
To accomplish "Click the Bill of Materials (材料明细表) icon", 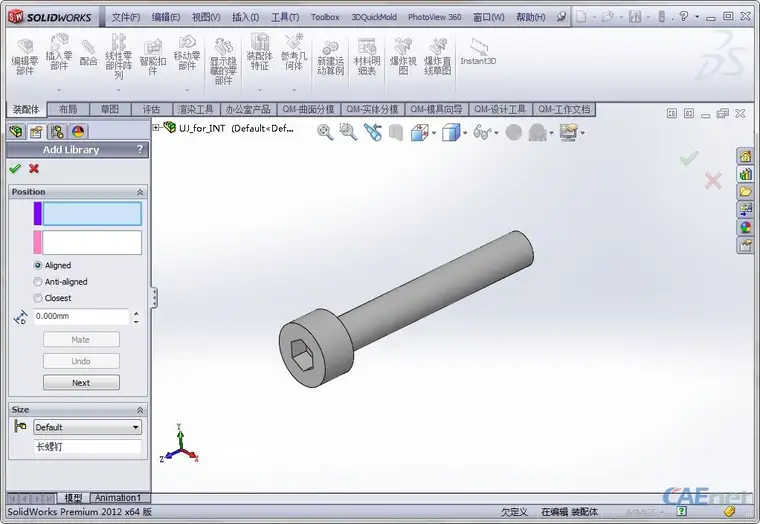I will [x=366, y=56].
